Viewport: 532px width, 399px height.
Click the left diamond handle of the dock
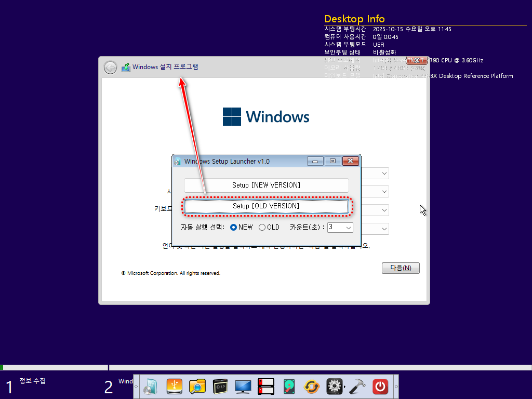tap(136, 387)
